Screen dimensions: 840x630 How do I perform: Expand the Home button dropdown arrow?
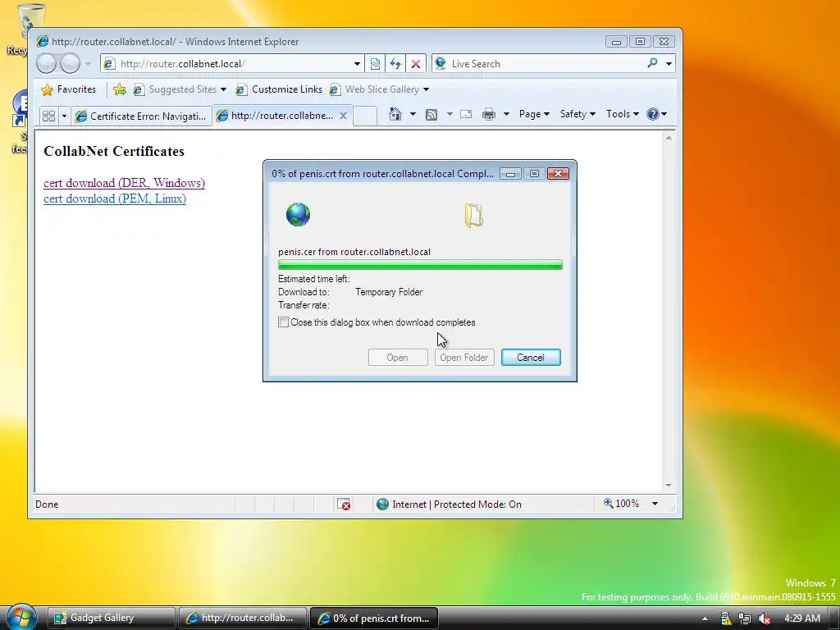coord(413,114)
